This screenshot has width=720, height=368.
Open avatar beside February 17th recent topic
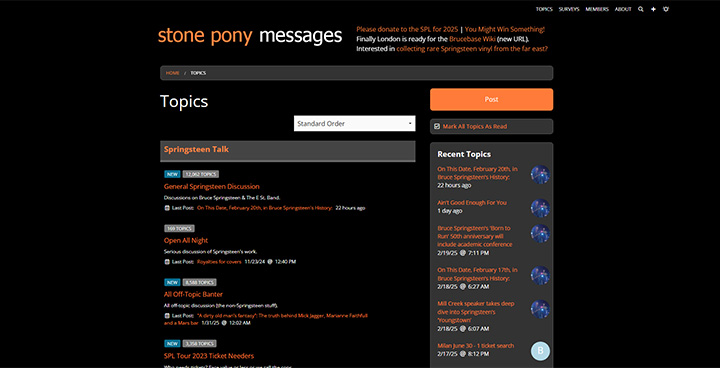click(x=540, y=275)
